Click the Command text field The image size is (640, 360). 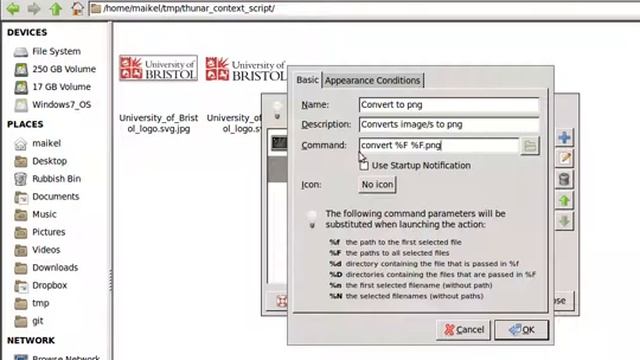click(x=439, y=145)
